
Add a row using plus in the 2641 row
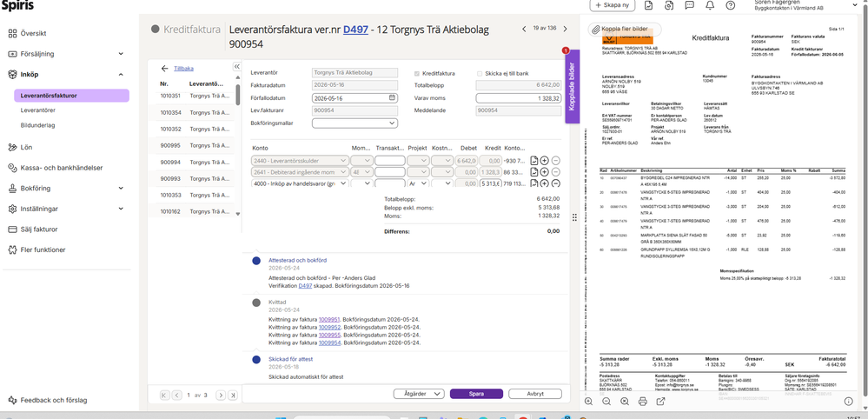click(x=545, y=172)
